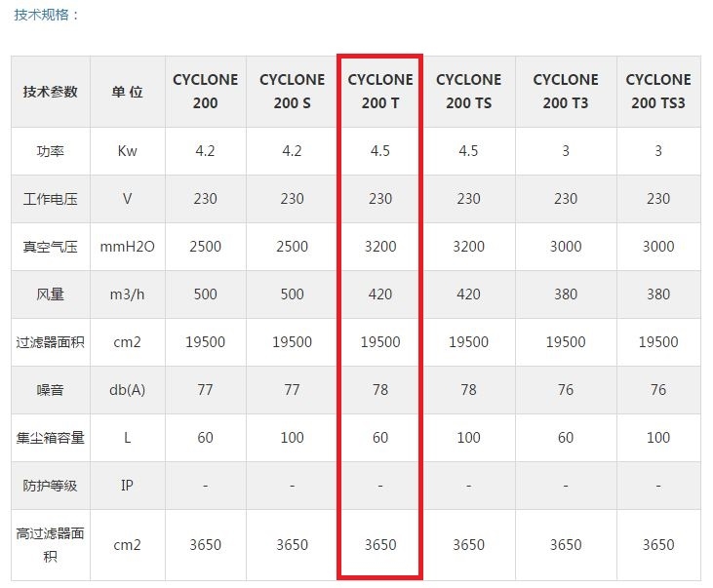Click the IP unit cell
Viewport: 713px width, 588px height.
pos(128,486)
